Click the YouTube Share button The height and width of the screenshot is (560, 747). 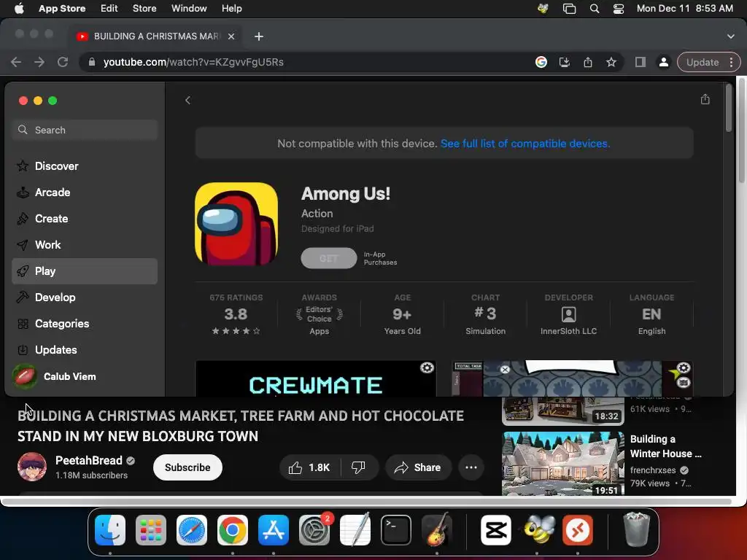pos(417,467)
